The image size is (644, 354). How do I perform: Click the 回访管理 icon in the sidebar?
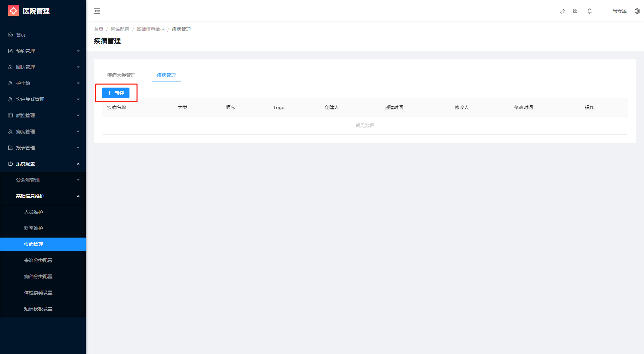click(10, 67)
